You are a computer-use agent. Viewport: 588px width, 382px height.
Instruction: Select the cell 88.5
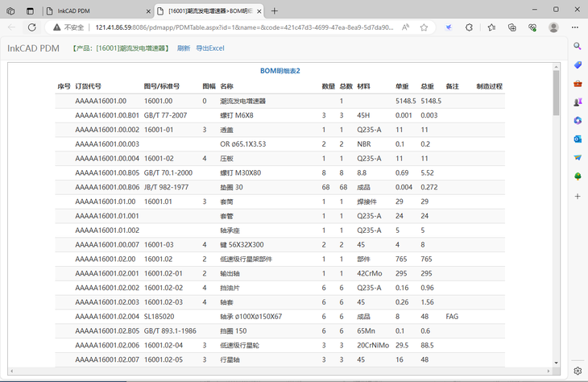click(427, 345)
